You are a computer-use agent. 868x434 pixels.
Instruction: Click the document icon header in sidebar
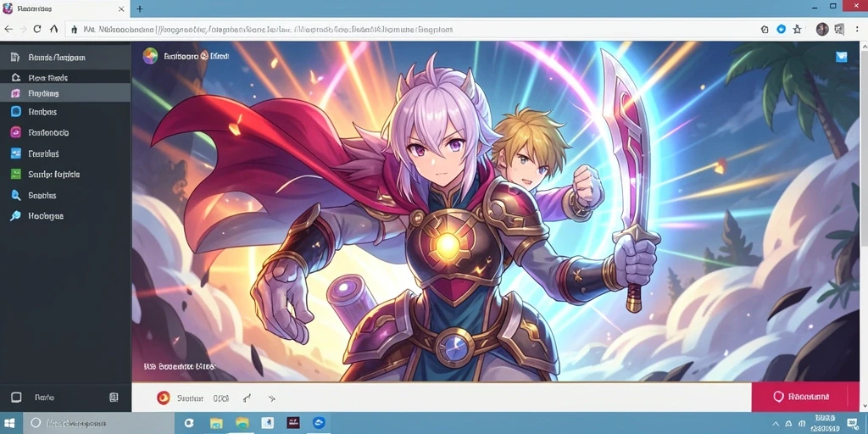click(x=65, y=57)
